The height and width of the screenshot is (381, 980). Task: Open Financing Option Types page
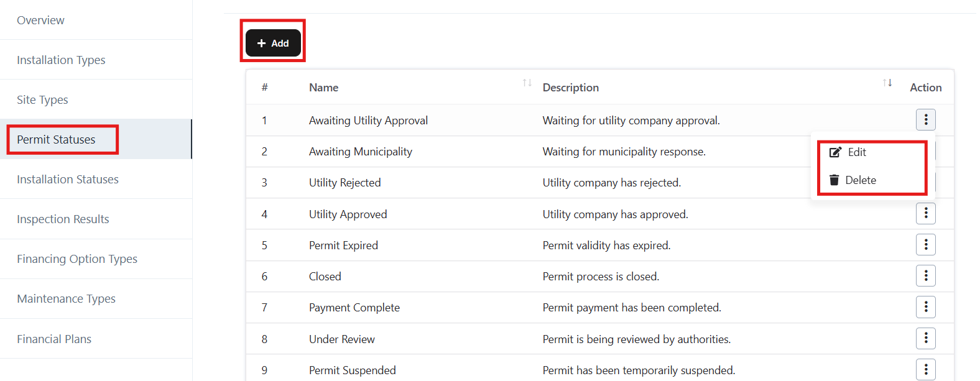click(77, 259)
